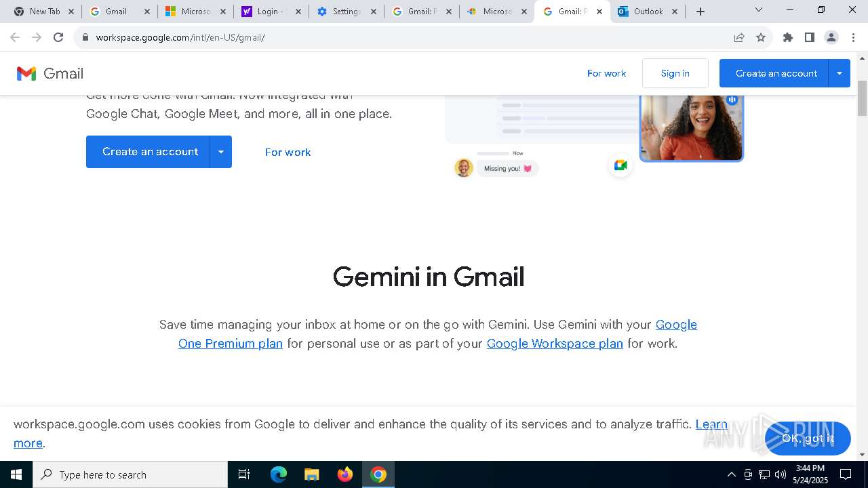Open tab search chevron in title bar

tap(759, 9)
